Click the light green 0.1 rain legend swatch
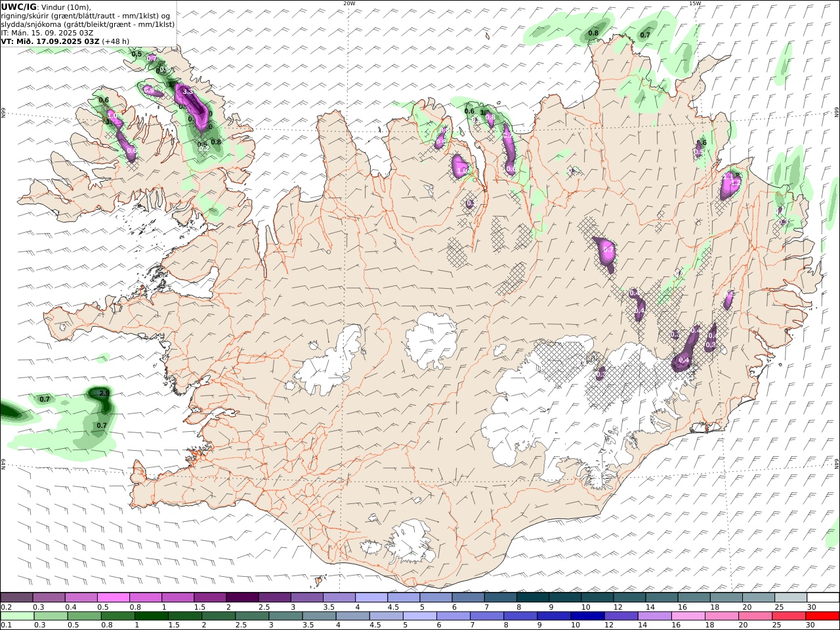840x630 pixels. pos(17,616)
